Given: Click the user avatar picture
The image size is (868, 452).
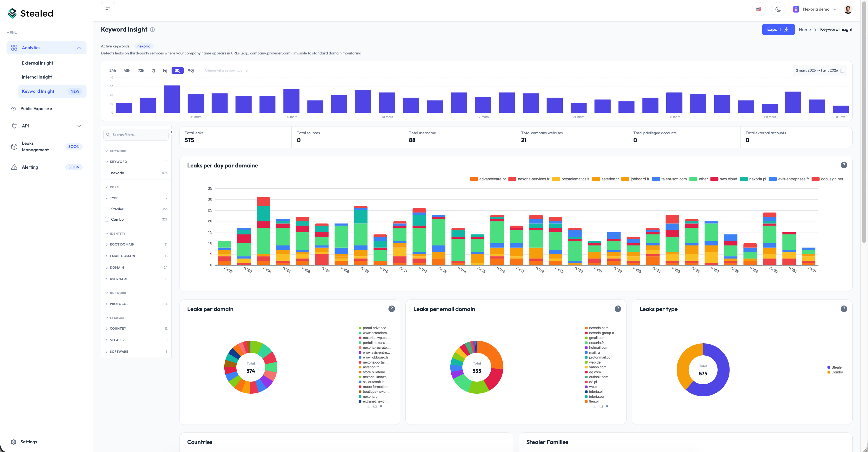Looking at the screenshot, I should coord(848,9).
